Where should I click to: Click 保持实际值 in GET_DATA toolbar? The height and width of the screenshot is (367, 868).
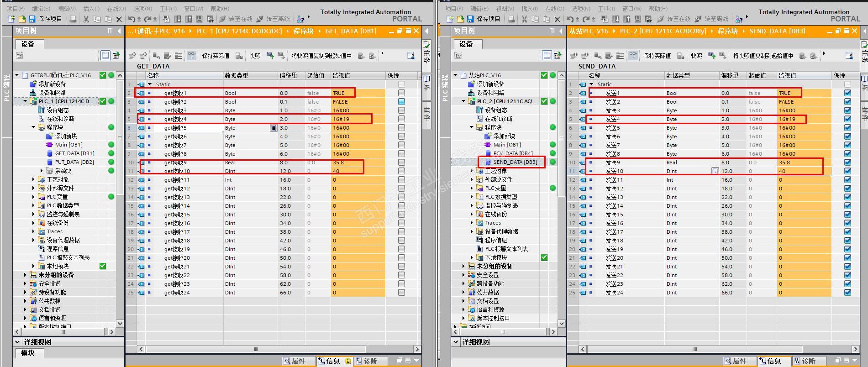[216, 56]
